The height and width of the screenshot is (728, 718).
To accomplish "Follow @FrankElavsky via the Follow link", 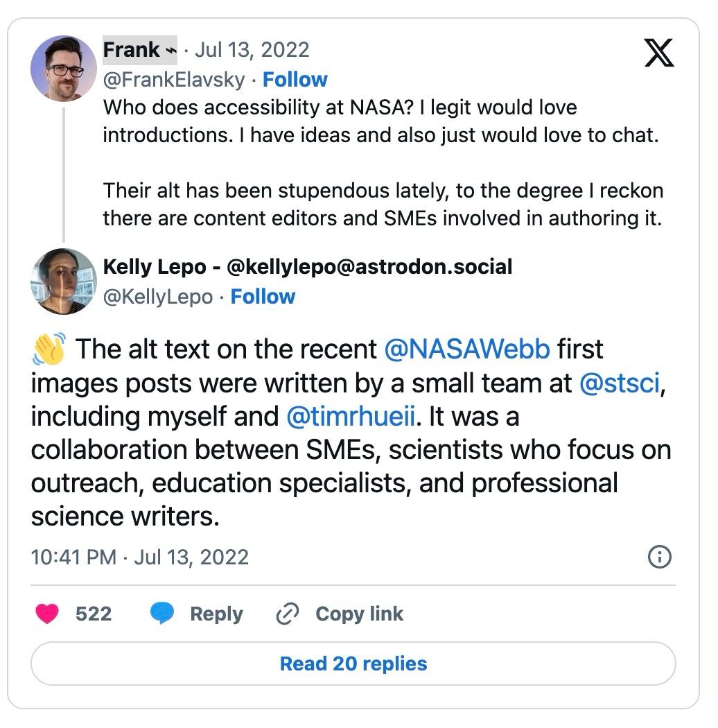I will (297, 80).
